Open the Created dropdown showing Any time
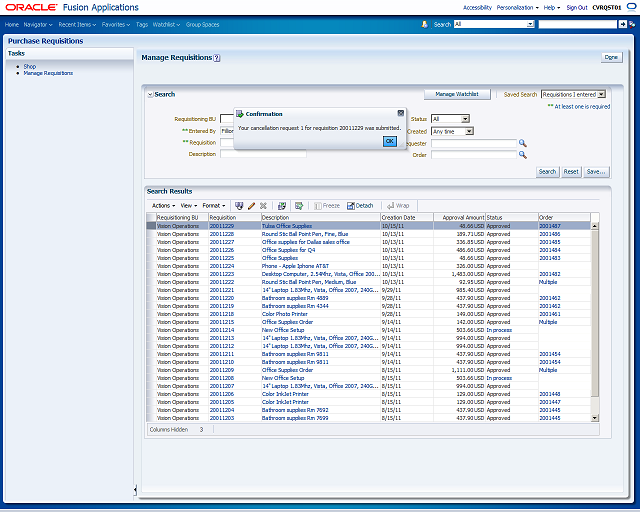Screen dimensions: 640x512 [452, 131]
